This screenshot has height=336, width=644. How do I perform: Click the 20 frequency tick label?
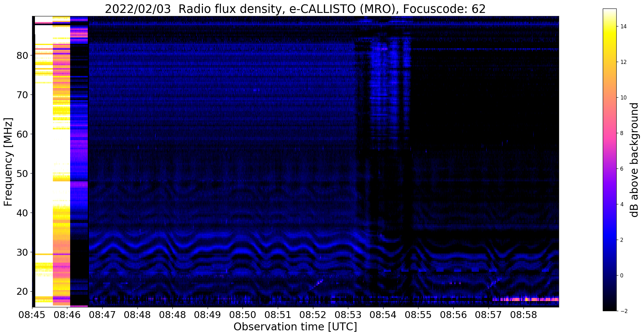click(23, 292)
